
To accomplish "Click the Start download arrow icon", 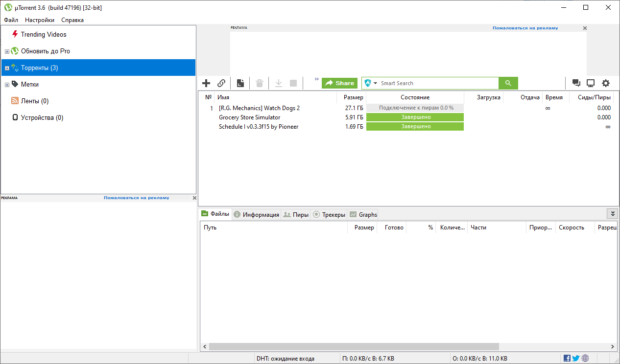I will 279,83.
